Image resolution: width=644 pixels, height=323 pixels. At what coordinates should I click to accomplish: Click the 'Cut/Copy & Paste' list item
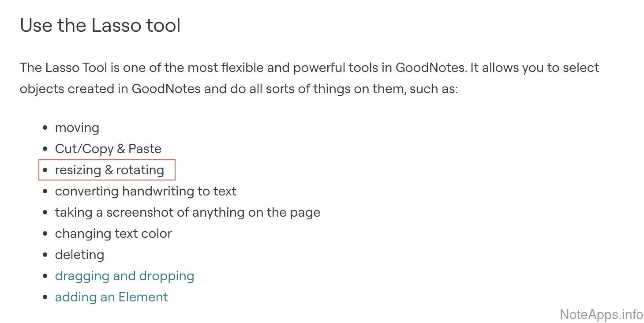[108, 149]
